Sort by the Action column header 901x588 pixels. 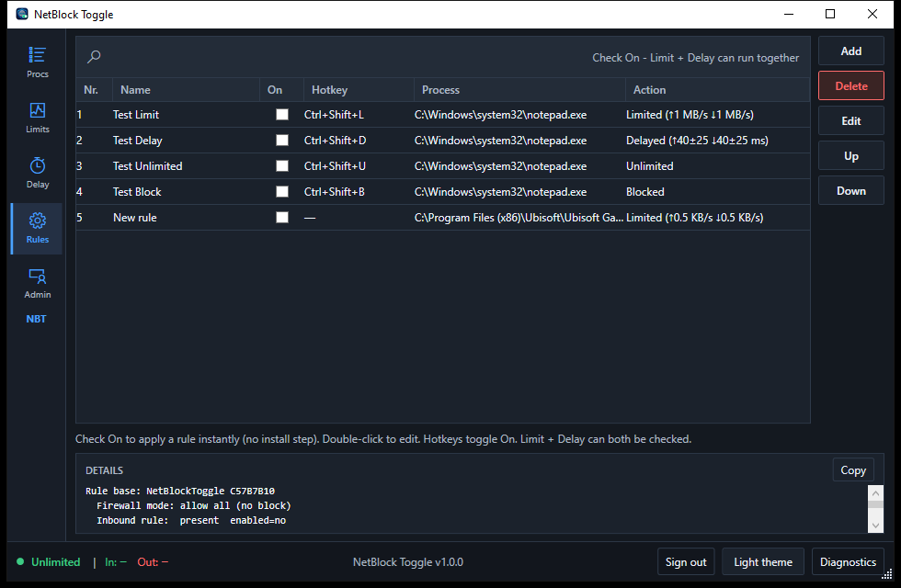click(x=718, y=90)
